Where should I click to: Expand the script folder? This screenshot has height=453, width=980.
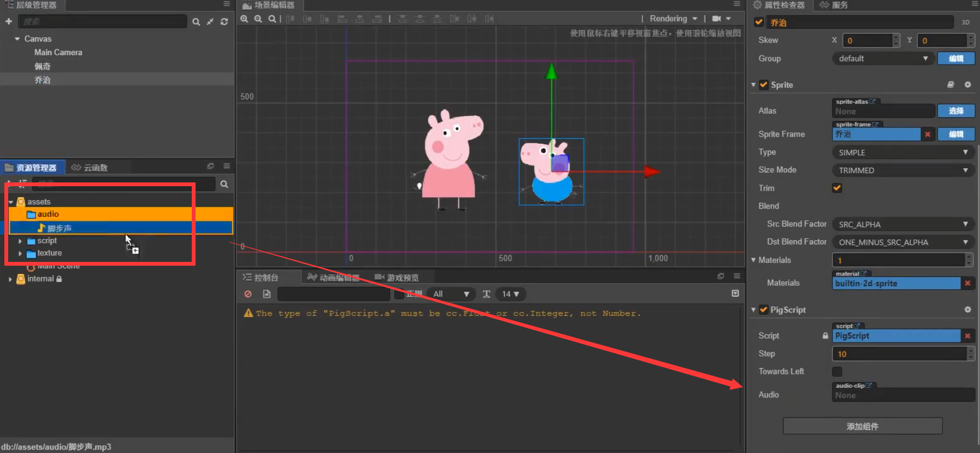click(20, 241)
